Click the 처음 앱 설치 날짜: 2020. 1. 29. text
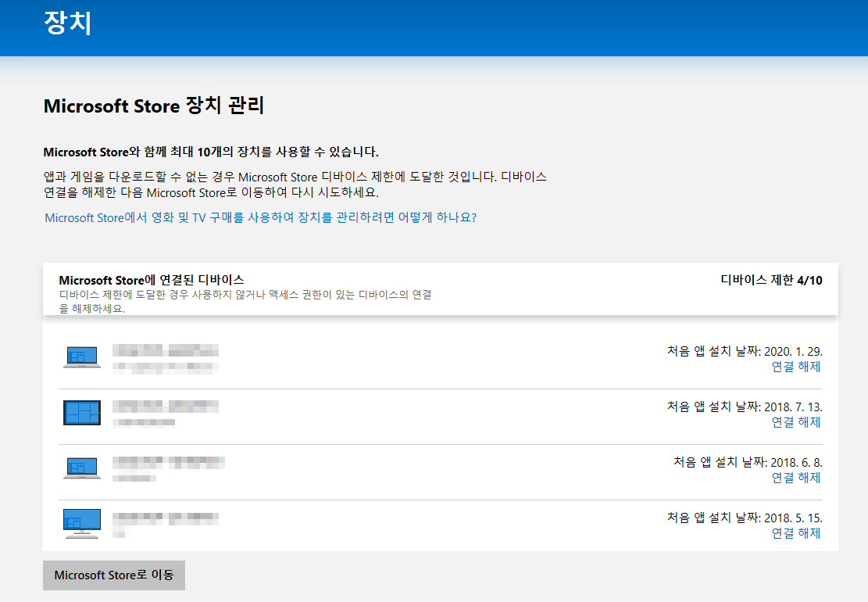 [745, 352]
